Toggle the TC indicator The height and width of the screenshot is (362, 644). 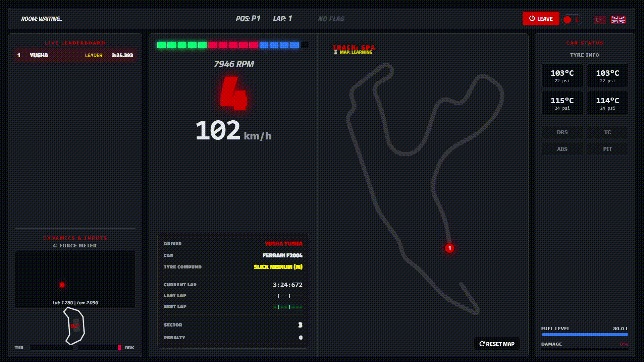click(x=607, y=132)
